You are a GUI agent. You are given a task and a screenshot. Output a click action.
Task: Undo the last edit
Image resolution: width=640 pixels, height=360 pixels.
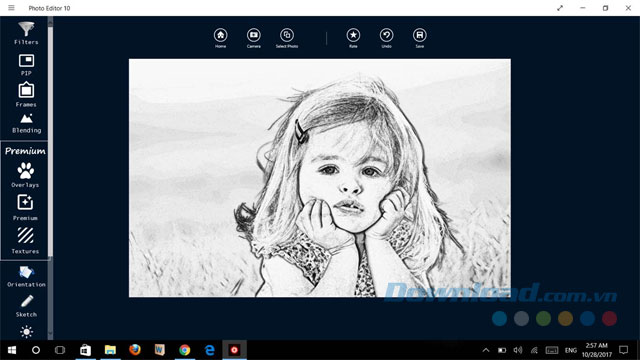tap(386, 38)
